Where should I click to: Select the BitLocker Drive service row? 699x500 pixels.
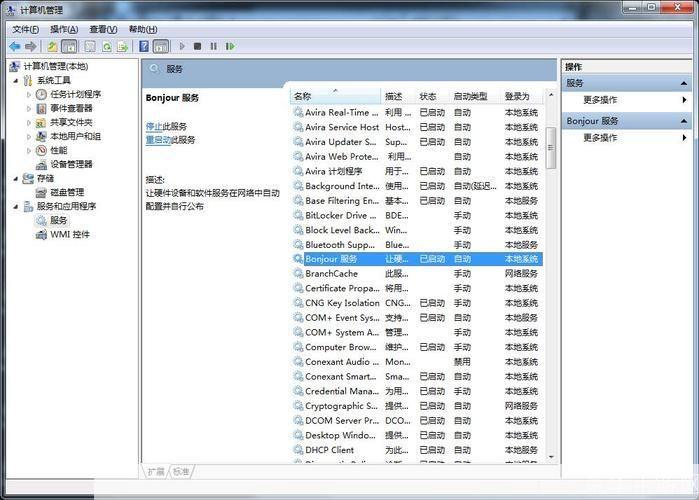coord(416,215)
